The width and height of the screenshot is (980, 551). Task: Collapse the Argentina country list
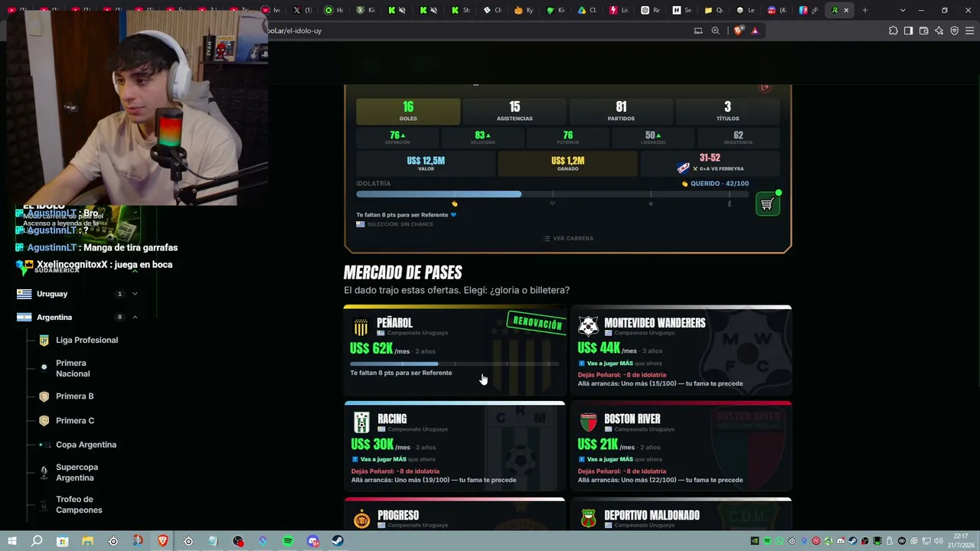pyautogui.click(x=135, y=317)
